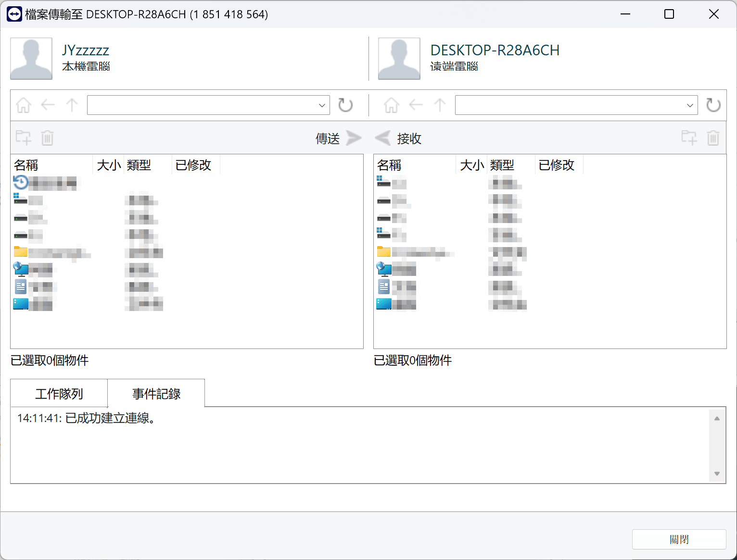
Task: Select the documents item in remote list
Action: click(x=396, y=287)
